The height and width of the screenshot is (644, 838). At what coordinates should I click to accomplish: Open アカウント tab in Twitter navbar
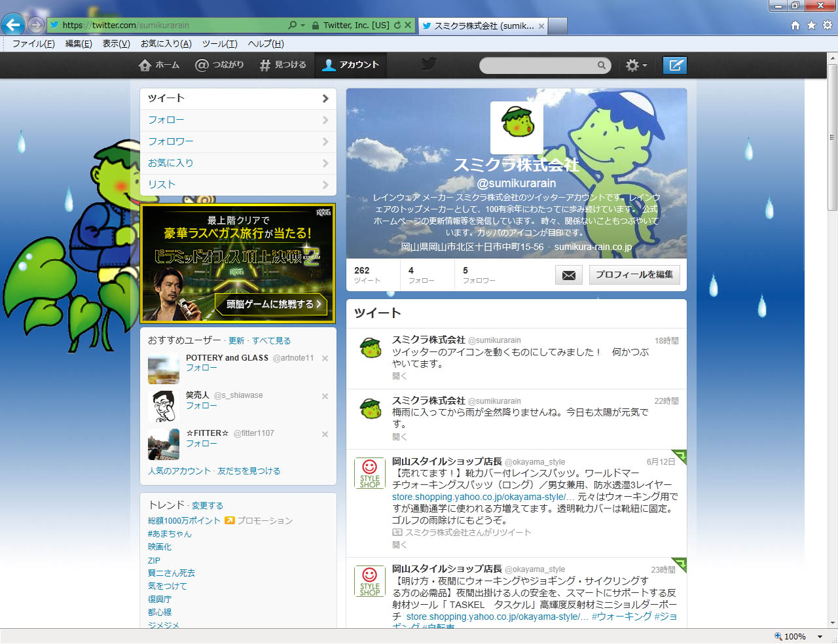(351, 65)
